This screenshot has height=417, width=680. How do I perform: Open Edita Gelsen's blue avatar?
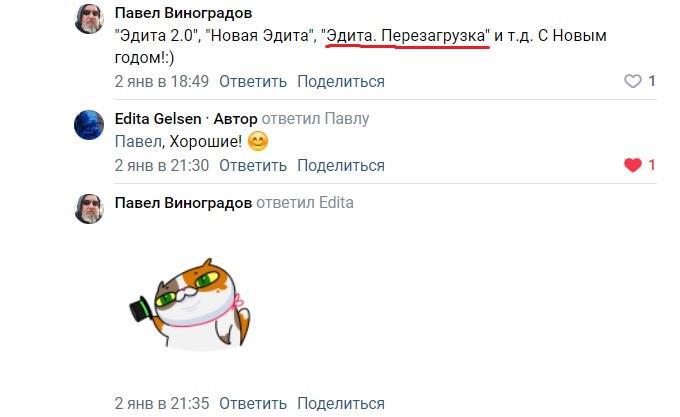[89, 125]
